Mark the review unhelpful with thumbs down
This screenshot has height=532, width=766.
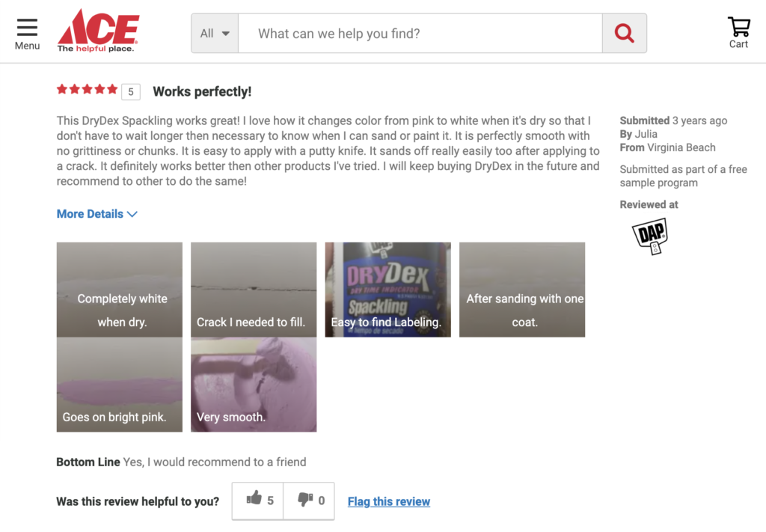pyautogui.click(x=309, y=501)
